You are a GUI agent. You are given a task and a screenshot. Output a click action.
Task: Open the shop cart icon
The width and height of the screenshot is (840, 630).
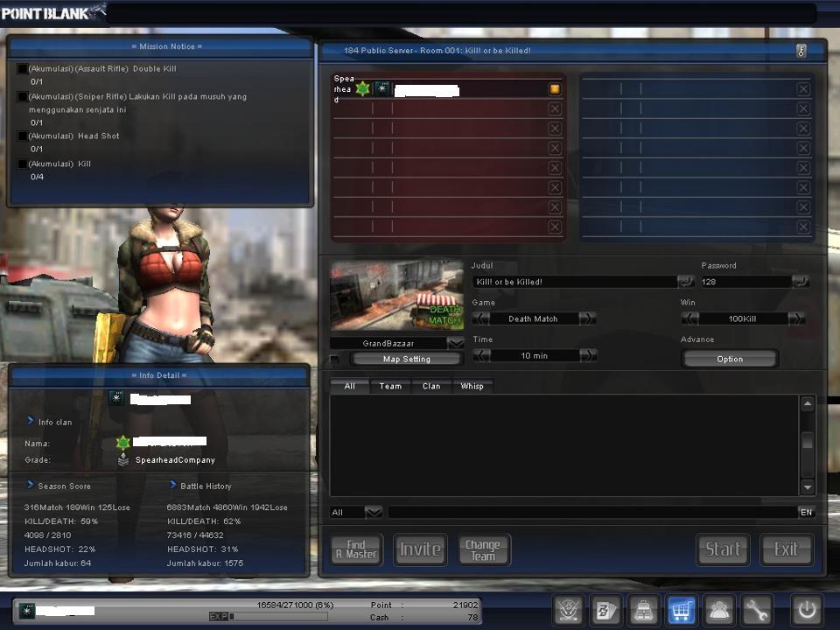[x=682, y=610]
